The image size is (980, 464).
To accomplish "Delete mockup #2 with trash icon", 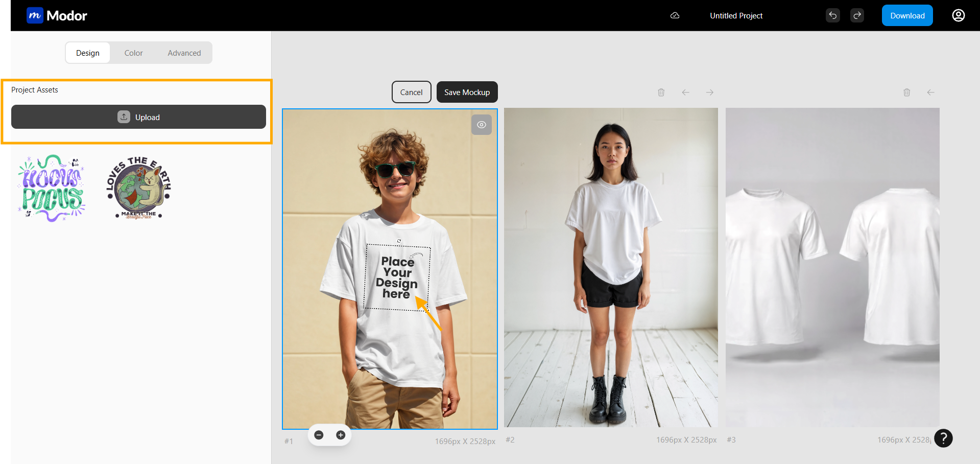I will pyautogui.click(x=661, y=92).
